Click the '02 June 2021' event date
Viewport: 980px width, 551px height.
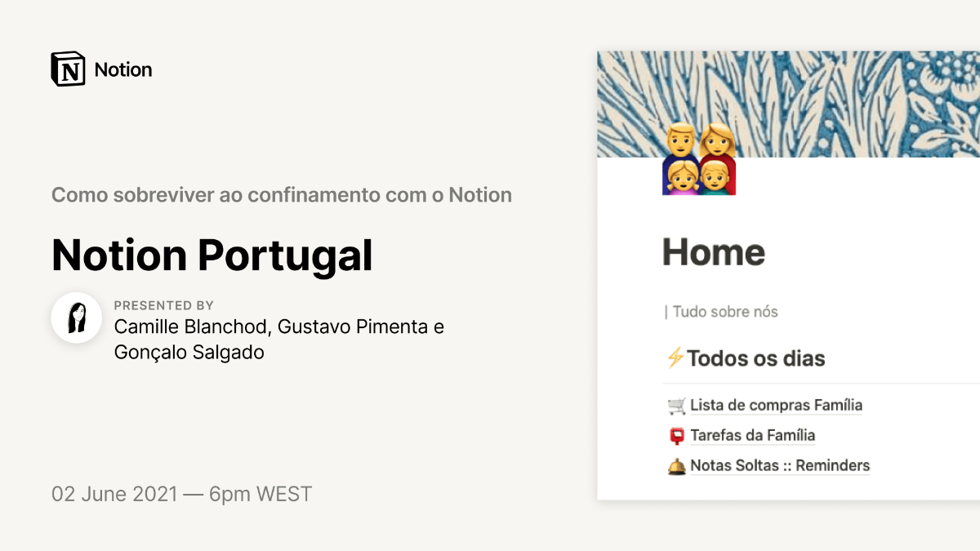pyautogui.click(x=114, y=494)
